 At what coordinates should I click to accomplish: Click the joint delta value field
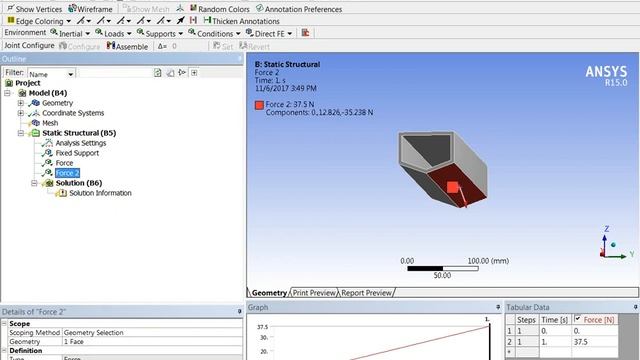coord(174,46)
